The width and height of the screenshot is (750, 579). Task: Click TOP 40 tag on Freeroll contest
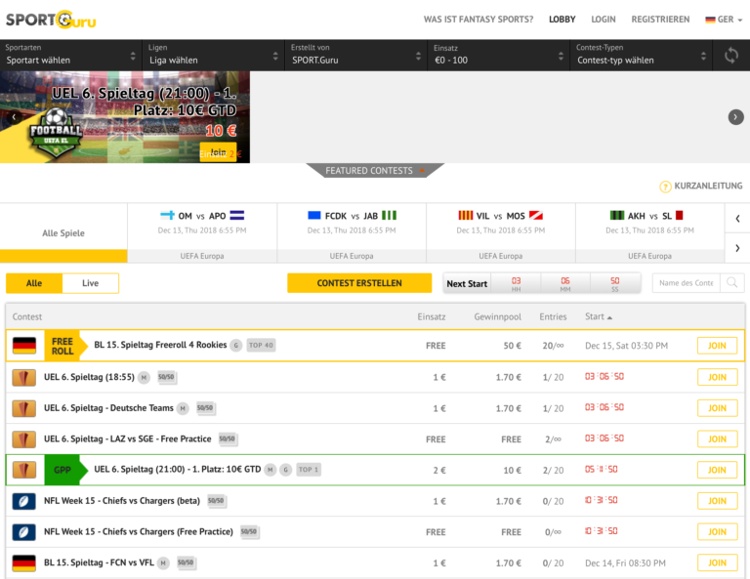261,345
